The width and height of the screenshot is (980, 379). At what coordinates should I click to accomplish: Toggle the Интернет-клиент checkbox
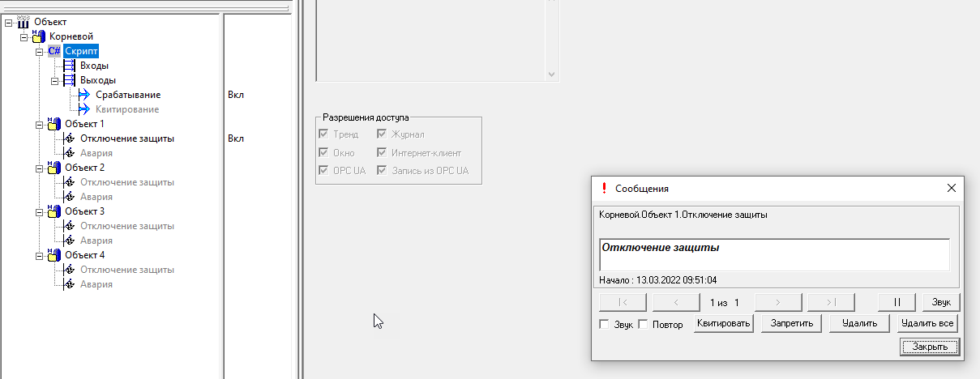(x=382, y=152)
